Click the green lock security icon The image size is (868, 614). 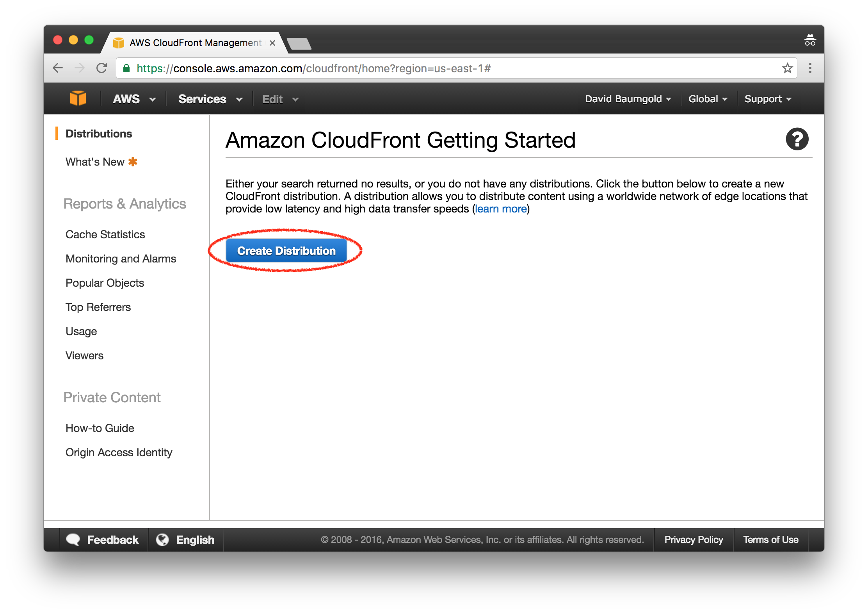[x=126, y=68]
